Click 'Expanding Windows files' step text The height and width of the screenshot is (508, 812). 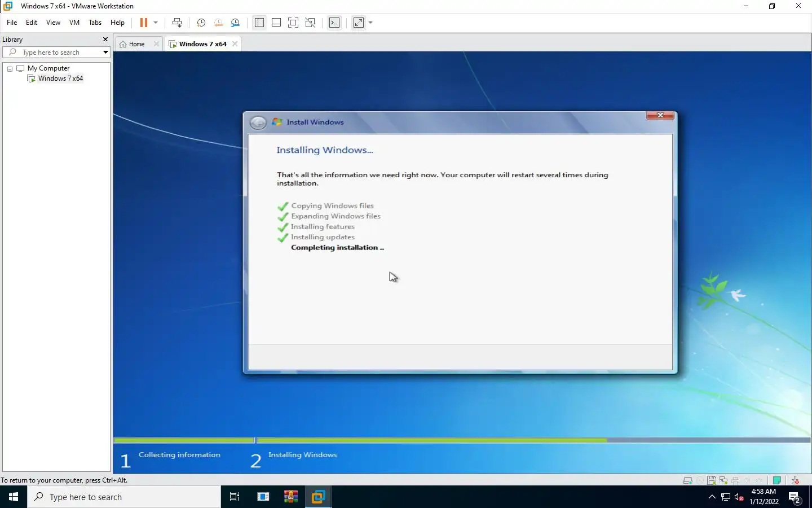click(336, 216)
